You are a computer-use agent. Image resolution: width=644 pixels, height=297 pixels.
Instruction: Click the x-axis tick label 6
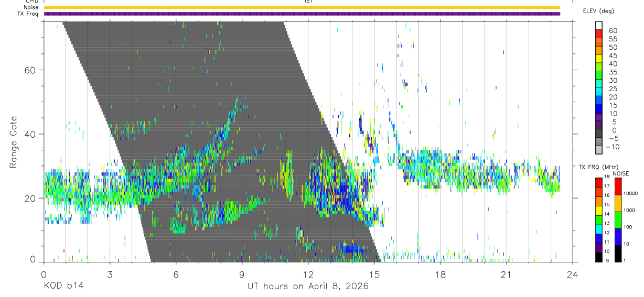point(176,274)
